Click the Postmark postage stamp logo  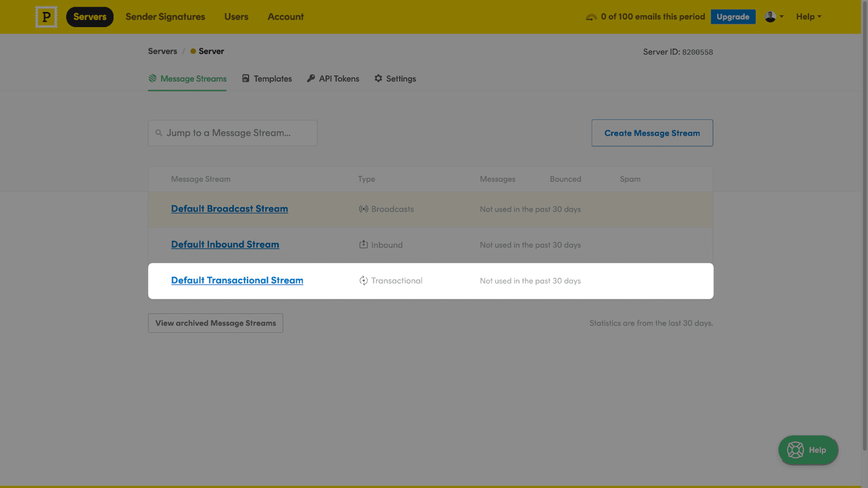[46, 16]
